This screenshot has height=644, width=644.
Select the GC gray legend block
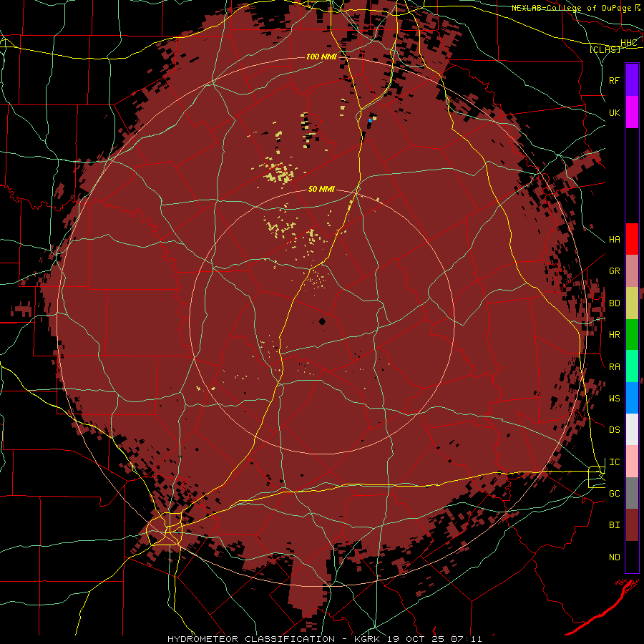point(632,493)
